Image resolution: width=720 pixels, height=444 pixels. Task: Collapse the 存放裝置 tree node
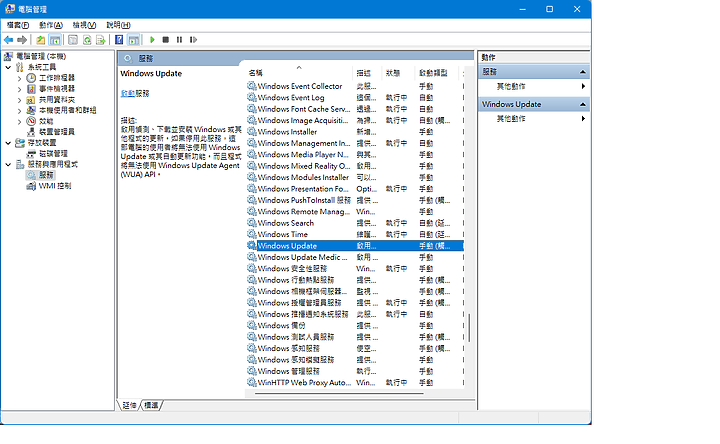pyautogui.click(x=8, y=143)
